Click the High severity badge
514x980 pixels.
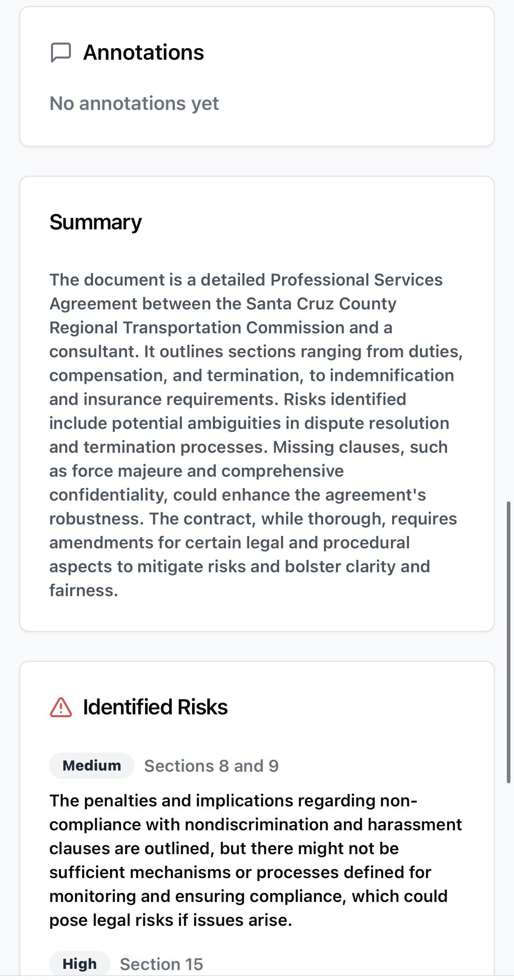(79, 964)
